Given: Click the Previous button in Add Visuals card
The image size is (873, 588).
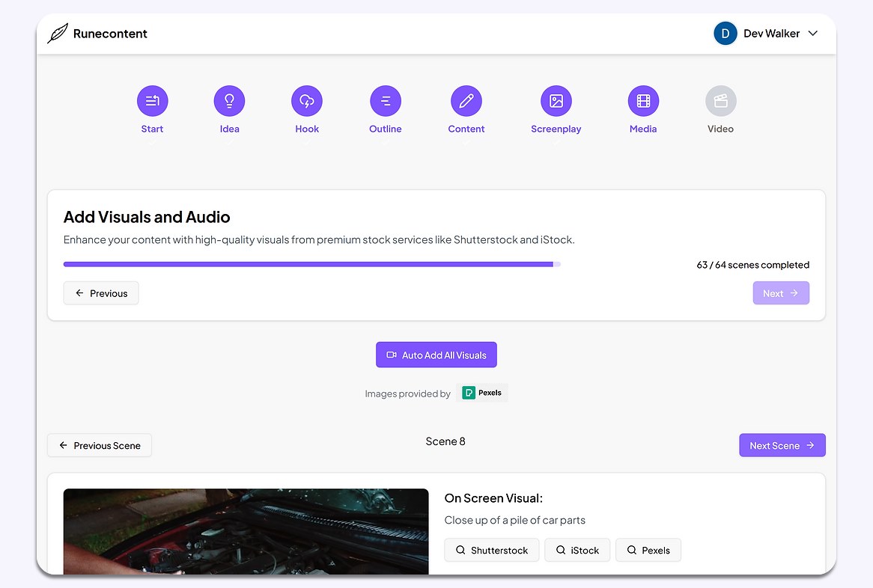Looking at the screenshot, I should 101,293.
